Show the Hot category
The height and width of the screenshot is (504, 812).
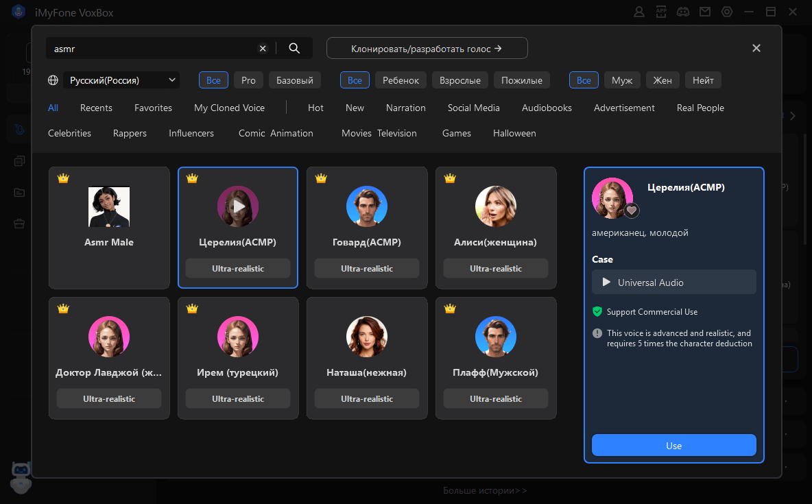(315, 108)
